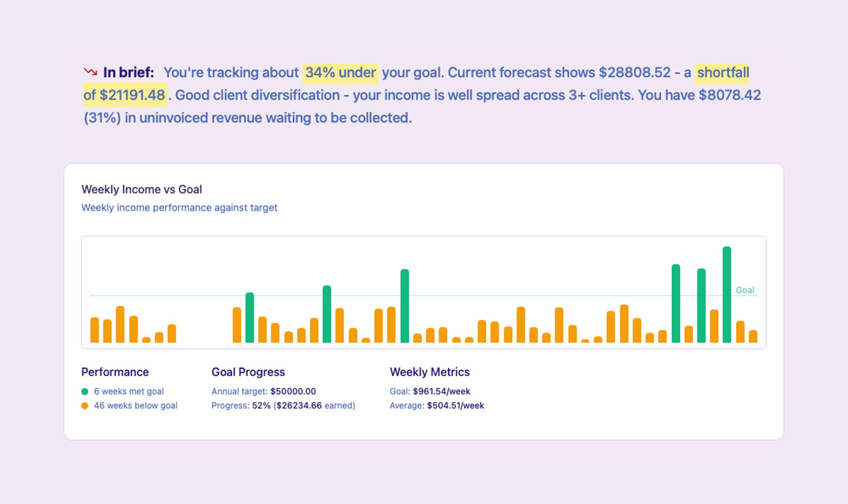Click the orange dot beside weeks below goal
848x504 pixels.
85,406
